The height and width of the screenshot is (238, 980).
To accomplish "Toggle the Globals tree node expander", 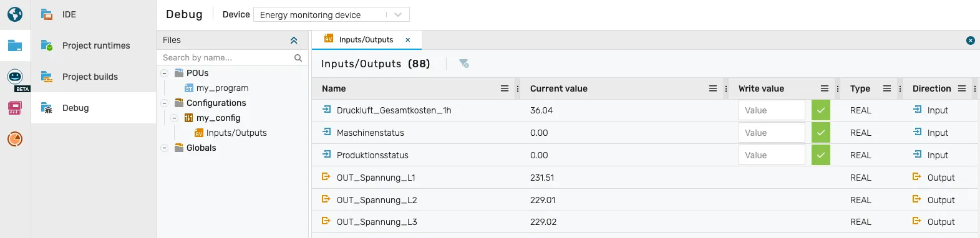I will (x=165, y=148).
